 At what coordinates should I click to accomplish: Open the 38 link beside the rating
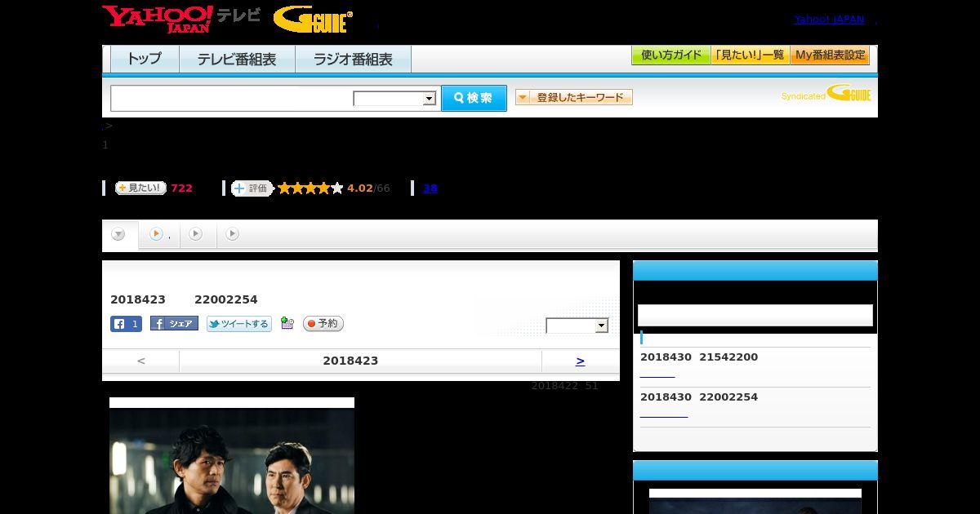click(430, 188)
